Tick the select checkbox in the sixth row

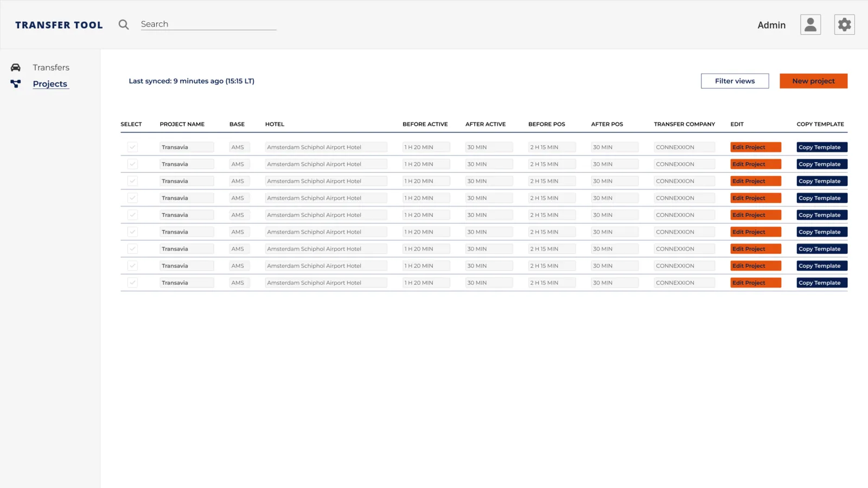132,232
